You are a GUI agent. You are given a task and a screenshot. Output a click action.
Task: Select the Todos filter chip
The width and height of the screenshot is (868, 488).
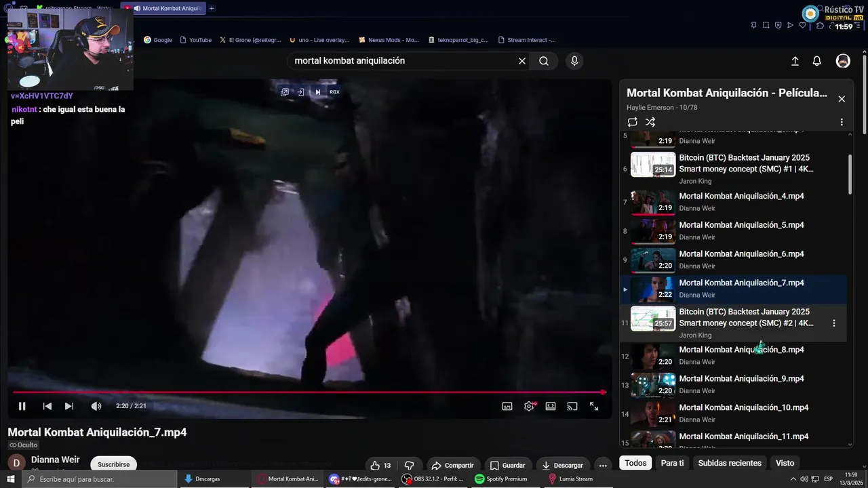[x=635, y=463]
